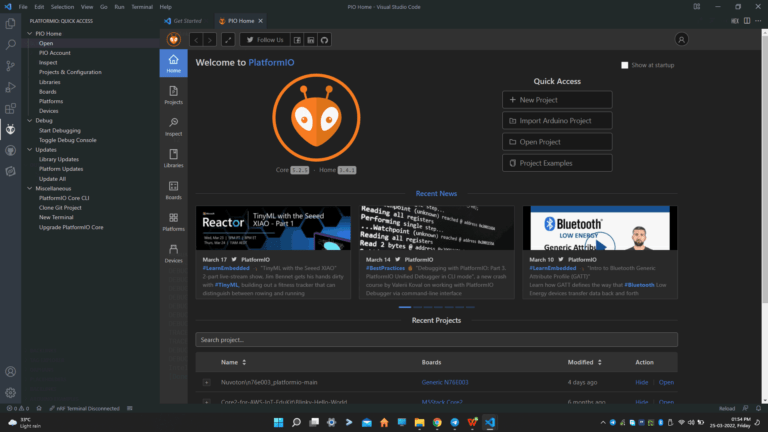Click the expand fullscreen icon in PIO toolbar
768x432 pixels.
(x=228, y=40)
